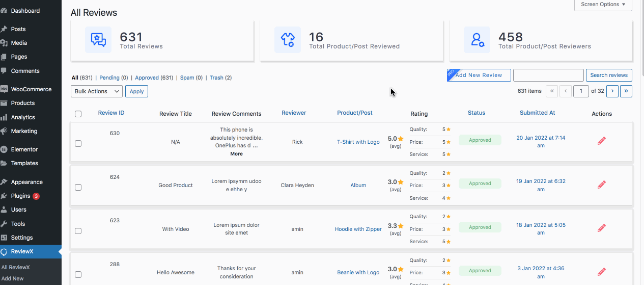Screen dimensions: 644x285
Task: Click the ReviewX logo icon
Action: [x=4, y=251]
